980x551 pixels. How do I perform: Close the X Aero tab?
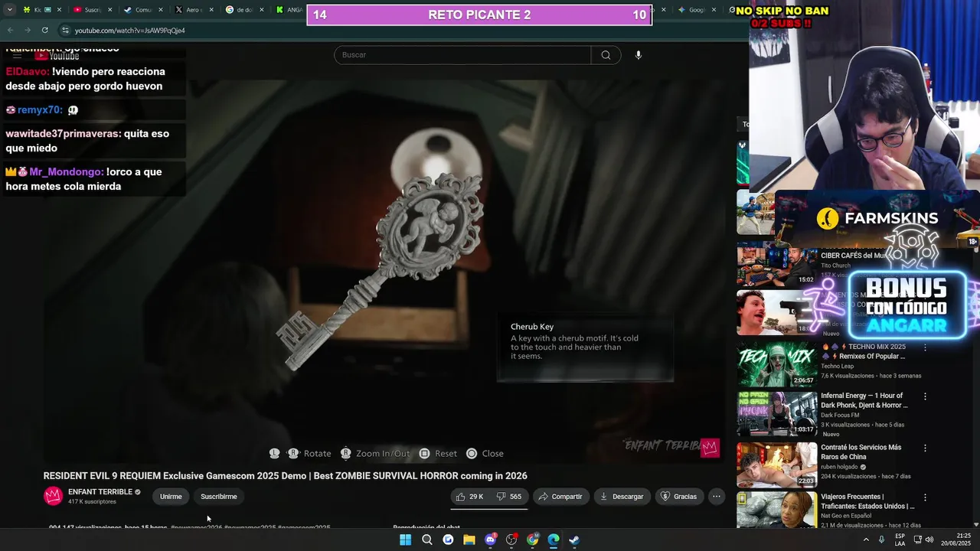(x=211, y=10)
